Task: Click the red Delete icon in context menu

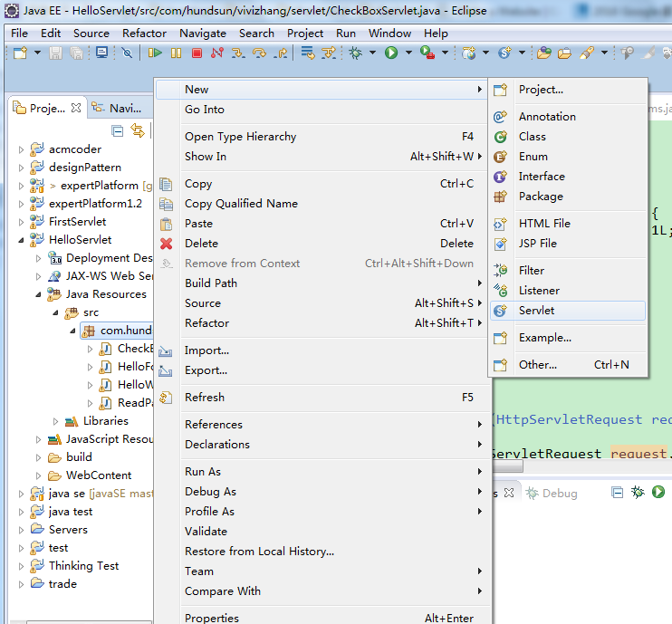Action: click(167, 244)
